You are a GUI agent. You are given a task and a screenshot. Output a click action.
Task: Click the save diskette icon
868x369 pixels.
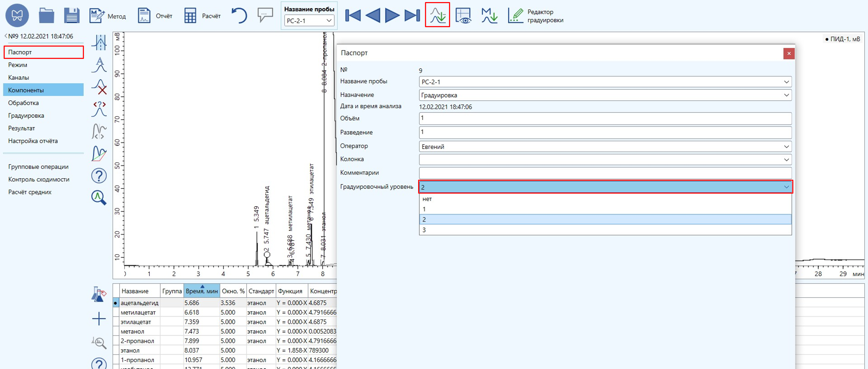point(72,16)
